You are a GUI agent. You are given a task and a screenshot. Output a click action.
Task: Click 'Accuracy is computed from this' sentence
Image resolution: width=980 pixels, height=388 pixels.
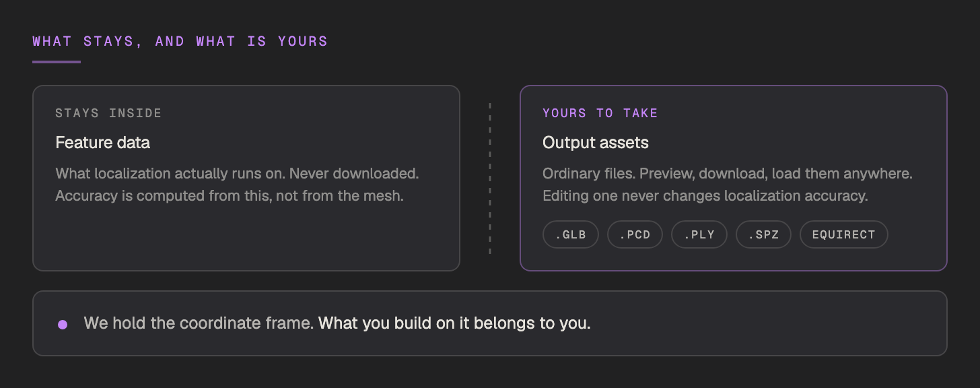tap(230, 197)
